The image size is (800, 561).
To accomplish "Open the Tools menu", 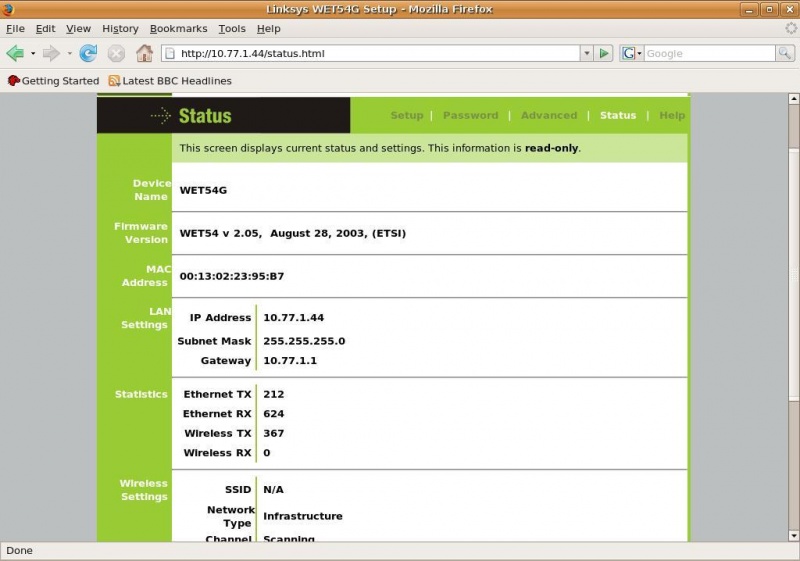I will [232, 29].
